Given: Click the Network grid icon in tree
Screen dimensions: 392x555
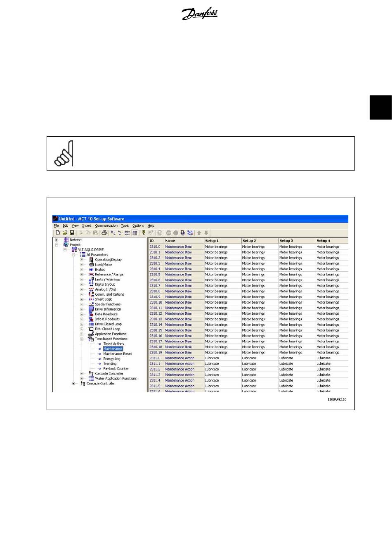Looking at the screenshot, I should 66,240.
